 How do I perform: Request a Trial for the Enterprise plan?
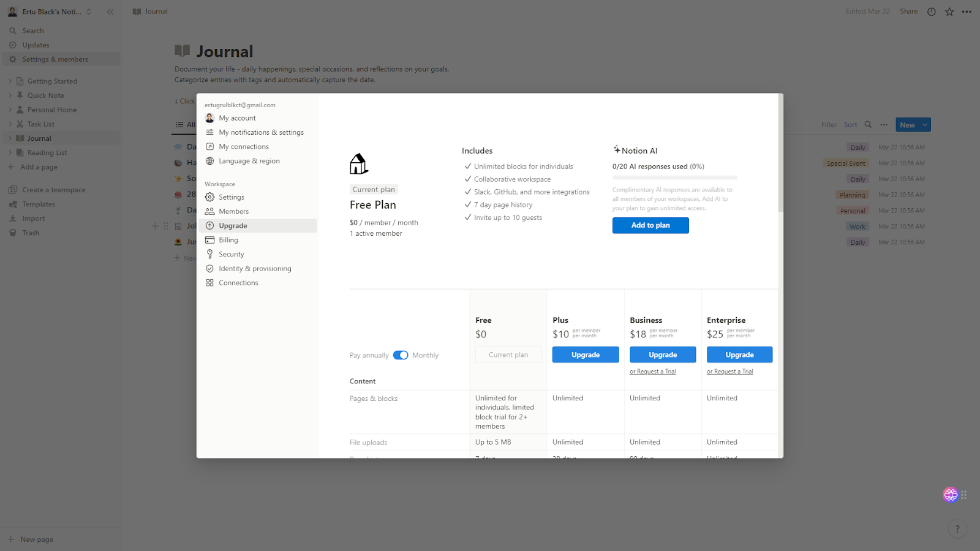[730, 372]
